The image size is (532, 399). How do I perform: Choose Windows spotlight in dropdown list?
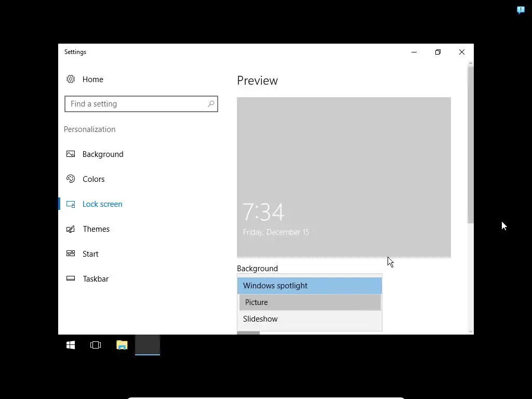[310, 286]
